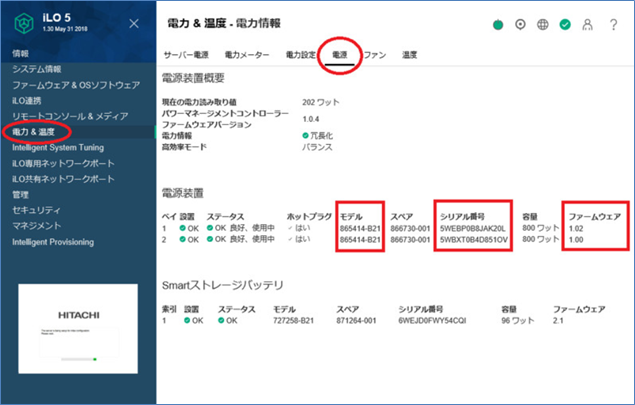Open 情報 in the sidebar

(20, 53)
